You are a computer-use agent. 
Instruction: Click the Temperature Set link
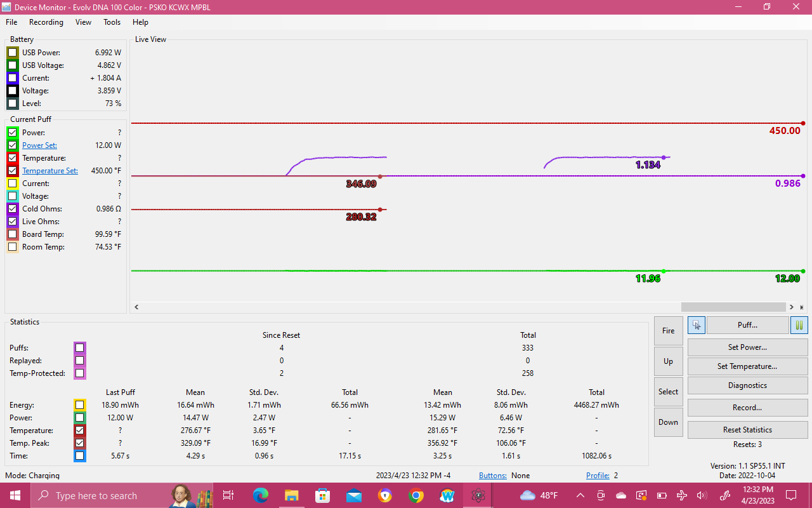pos(50,171)
